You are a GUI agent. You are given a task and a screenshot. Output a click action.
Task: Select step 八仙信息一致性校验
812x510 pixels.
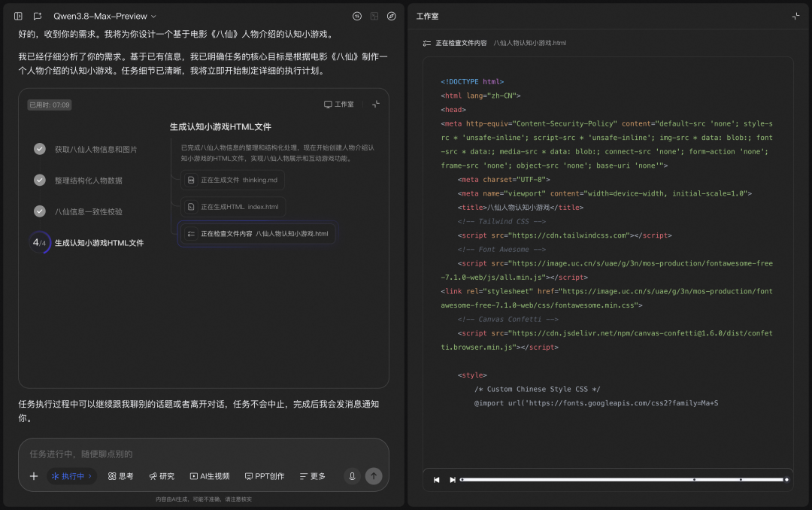[89, 211]
